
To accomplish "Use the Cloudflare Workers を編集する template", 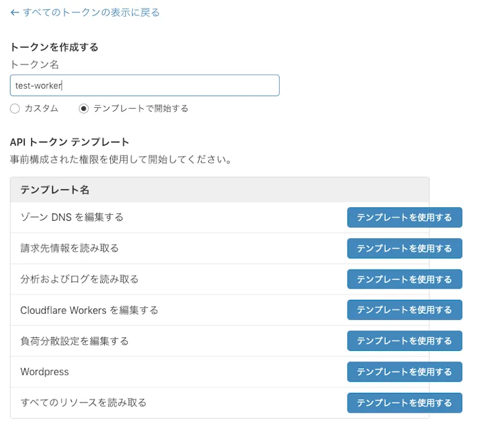I will point(404,310).
